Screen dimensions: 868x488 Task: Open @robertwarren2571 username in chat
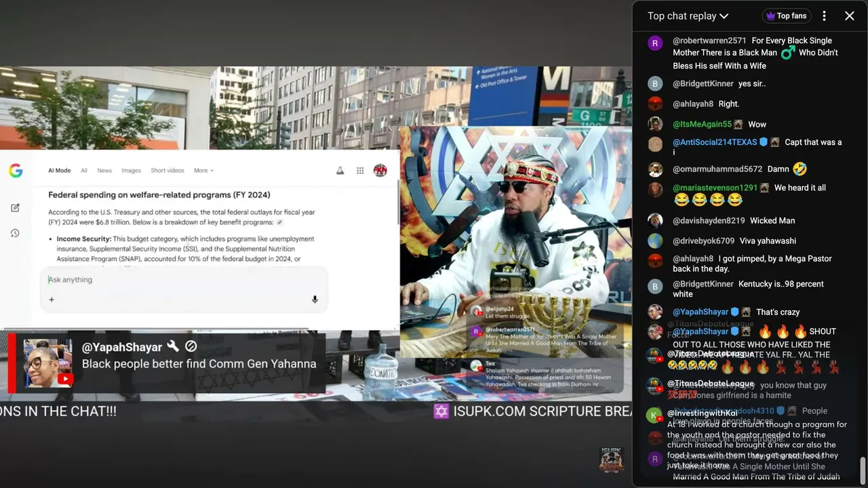point(709,41)
